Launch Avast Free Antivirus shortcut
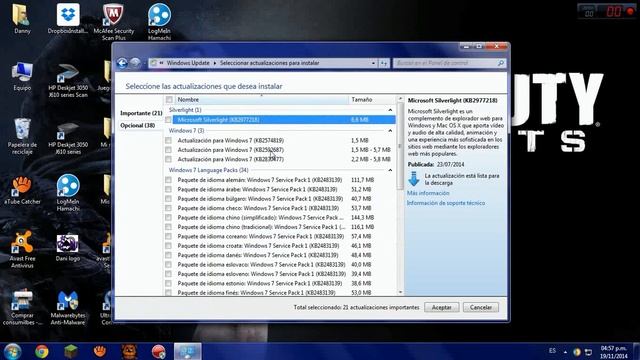Screen dimensions: 640x360 point(22,249)
